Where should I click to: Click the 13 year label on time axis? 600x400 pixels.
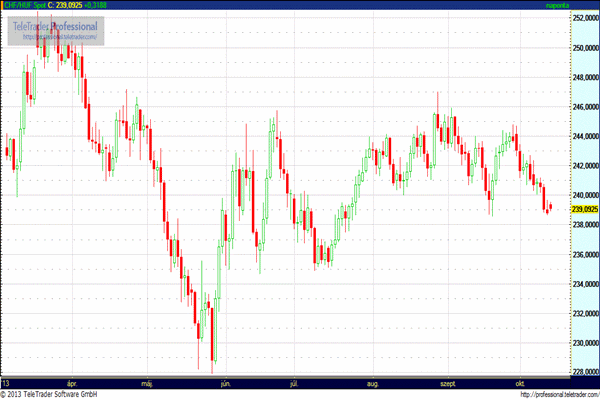[6, 383]
